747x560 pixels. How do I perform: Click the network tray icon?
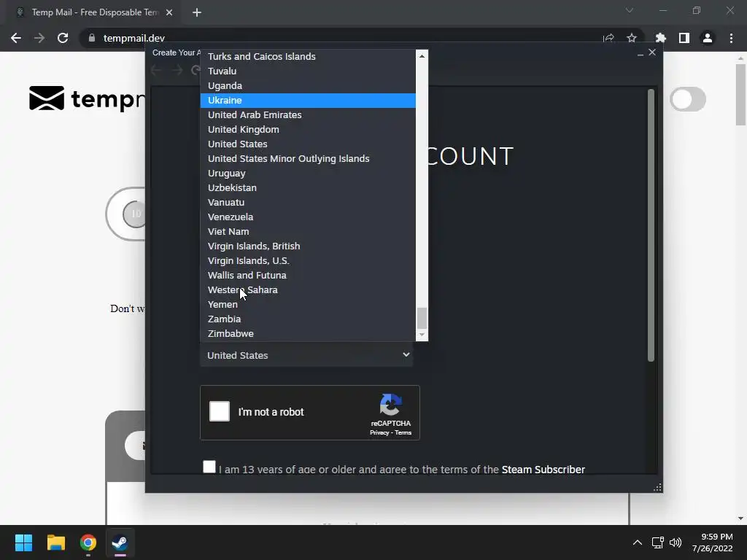pos(658,542)
